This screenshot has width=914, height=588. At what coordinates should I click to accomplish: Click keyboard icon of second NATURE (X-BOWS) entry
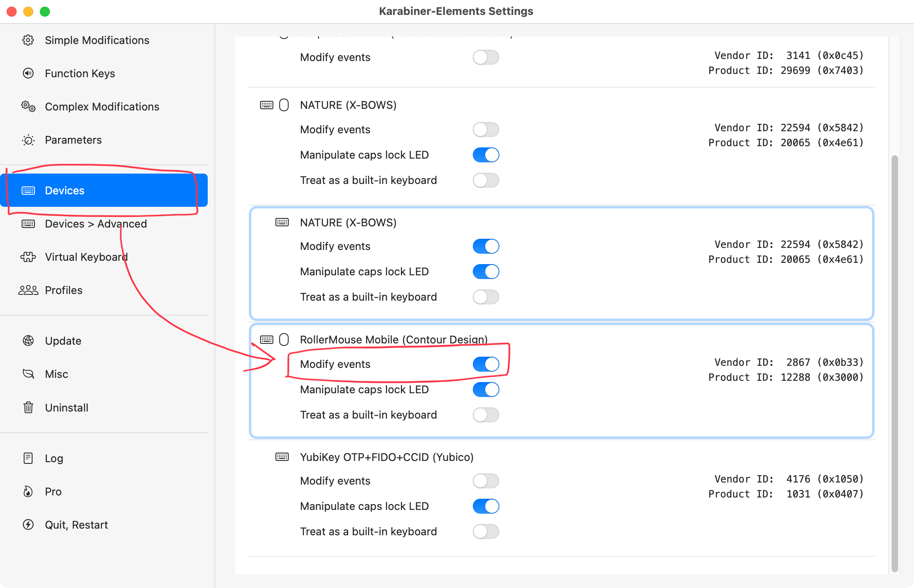pyautogui.click(x=282, y=223)
